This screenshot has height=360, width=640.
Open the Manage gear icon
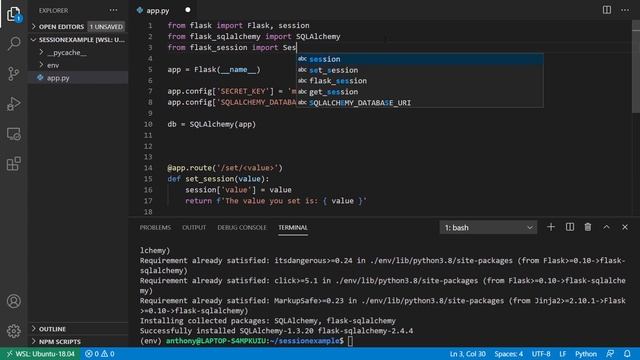click(13, 331)
